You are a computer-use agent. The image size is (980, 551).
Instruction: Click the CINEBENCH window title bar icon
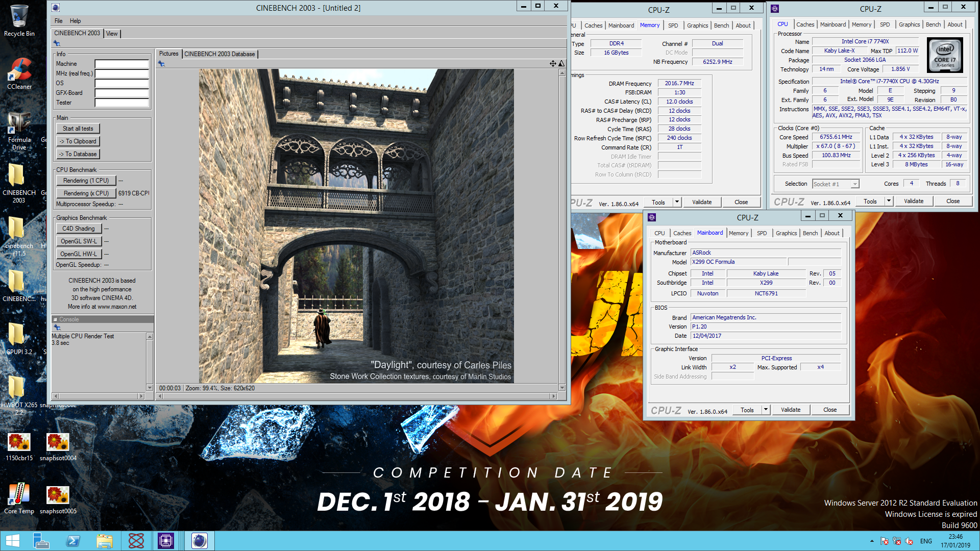pos(56,8)
